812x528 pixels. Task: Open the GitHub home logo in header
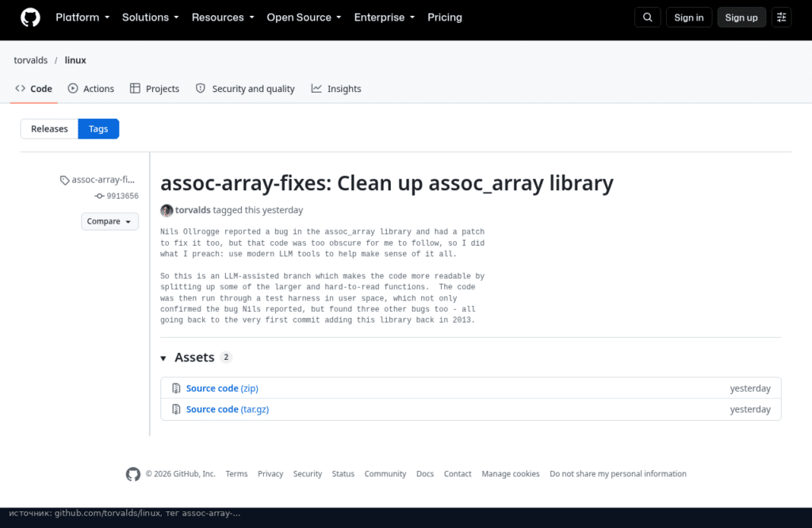[30, 17]
